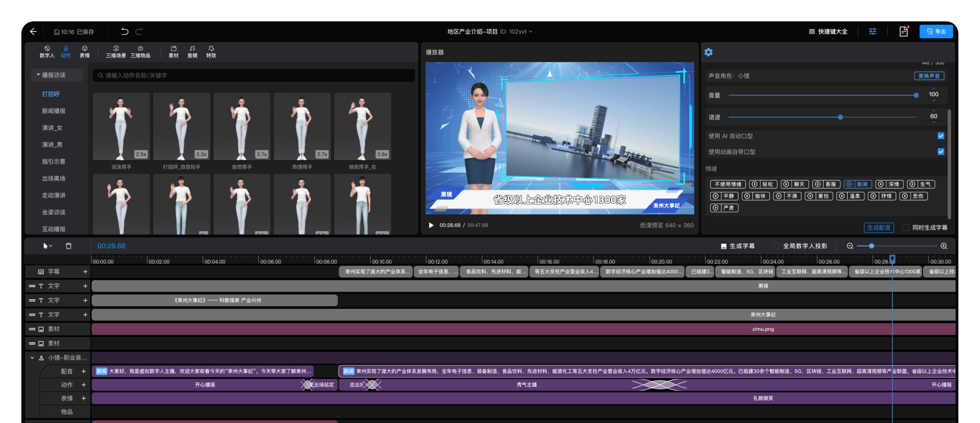This screenshot has height=423, width=980.
Task: Click the blue settings gear icon
Action: (x=708, y=52)
